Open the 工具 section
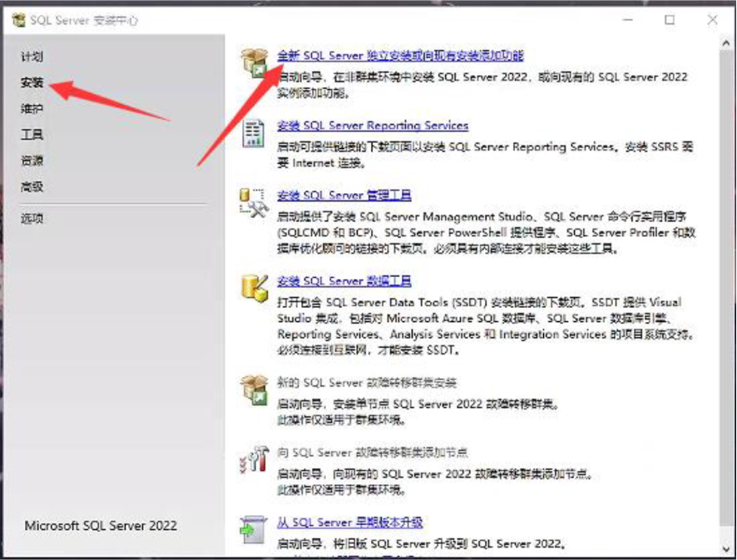This screenshot has height=560, width=737. point(32,135)
